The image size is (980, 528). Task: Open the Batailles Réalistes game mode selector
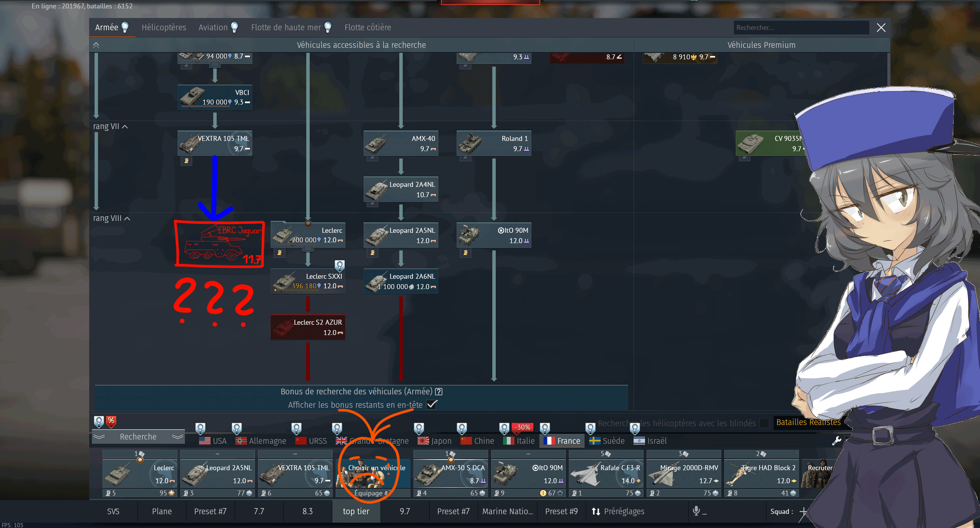(x=808, y=422)
